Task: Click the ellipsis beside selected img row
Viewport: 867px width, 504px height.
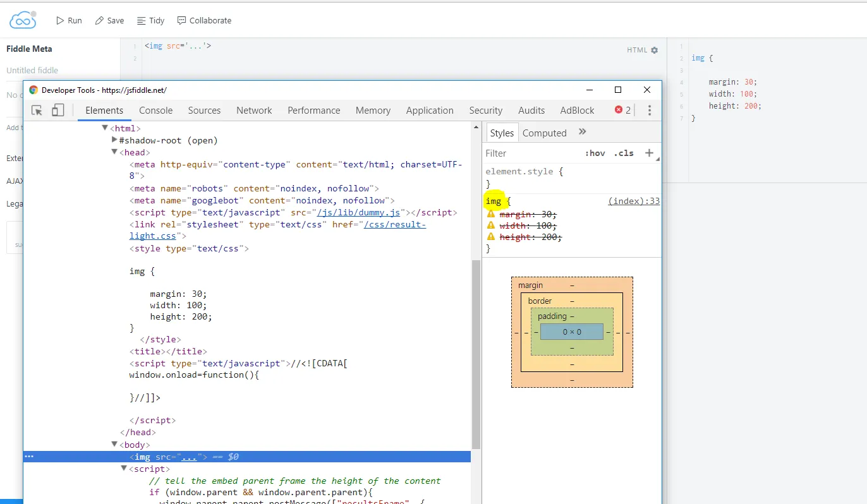Action: [28, 457]
